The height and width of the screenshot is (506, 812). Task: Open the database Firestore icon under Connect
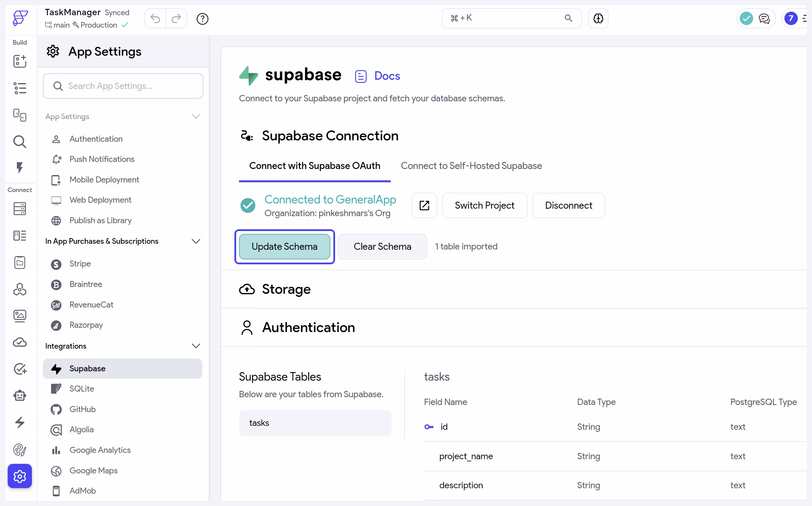[20, 209]
